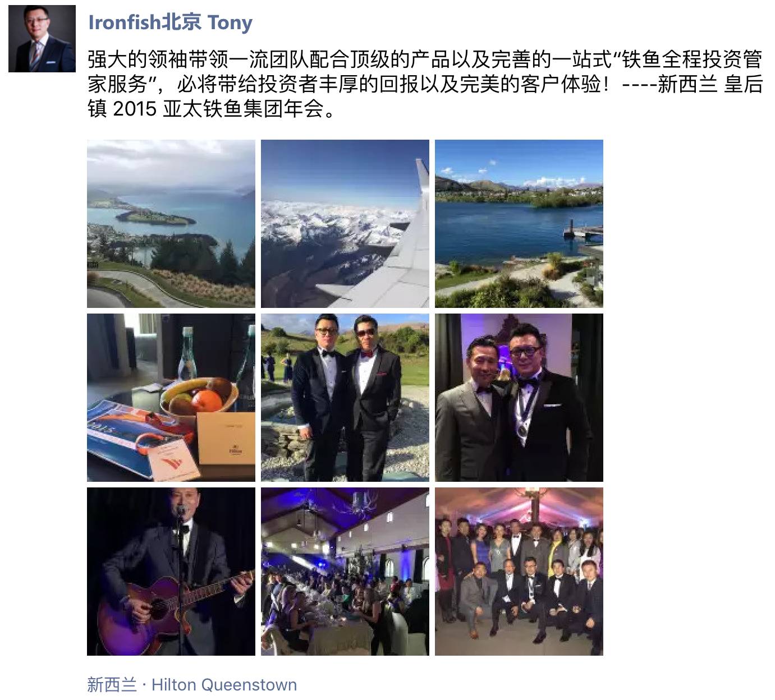Open the lake and peninsula overlook photo

(171, 224)
